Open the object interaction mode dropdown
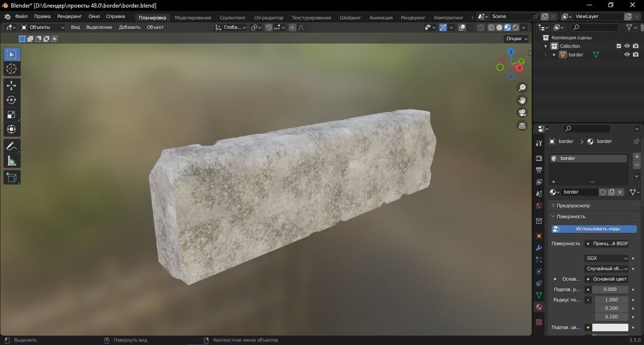 coord(43,27)
